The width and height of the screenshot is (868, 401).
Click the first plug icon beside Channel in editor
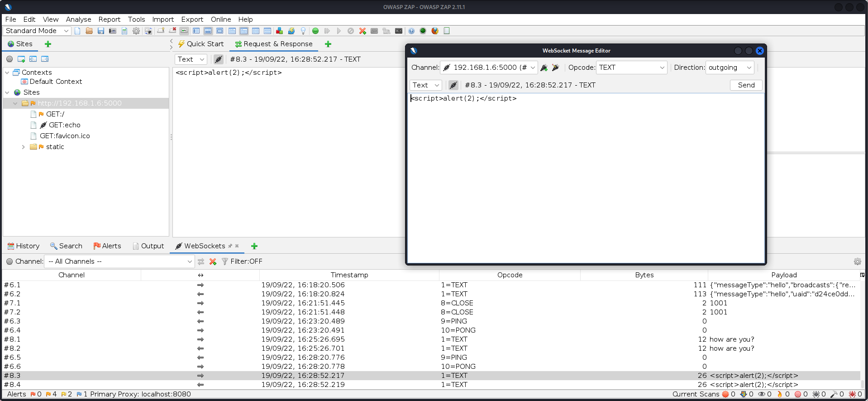(544, 68)
